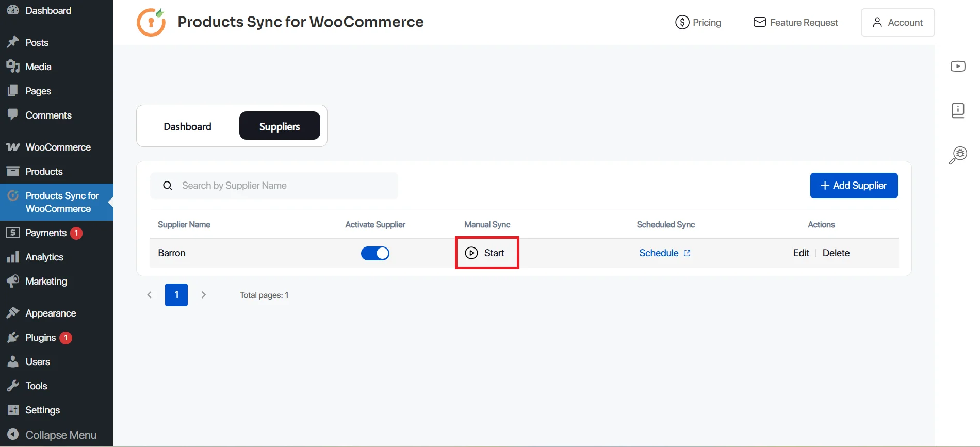
Task: Select page 1 in pagination
Action: 176,295
